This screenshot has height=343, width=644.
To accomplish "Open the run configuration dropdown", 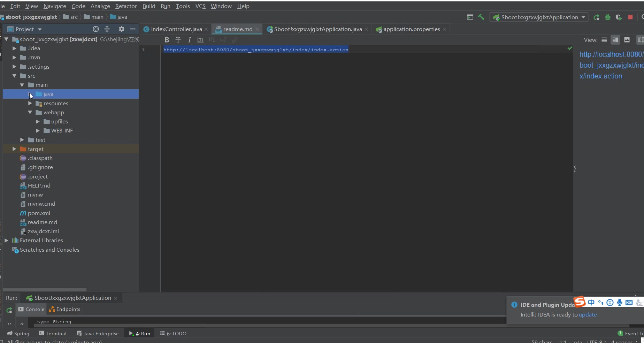I will point(539,17).
